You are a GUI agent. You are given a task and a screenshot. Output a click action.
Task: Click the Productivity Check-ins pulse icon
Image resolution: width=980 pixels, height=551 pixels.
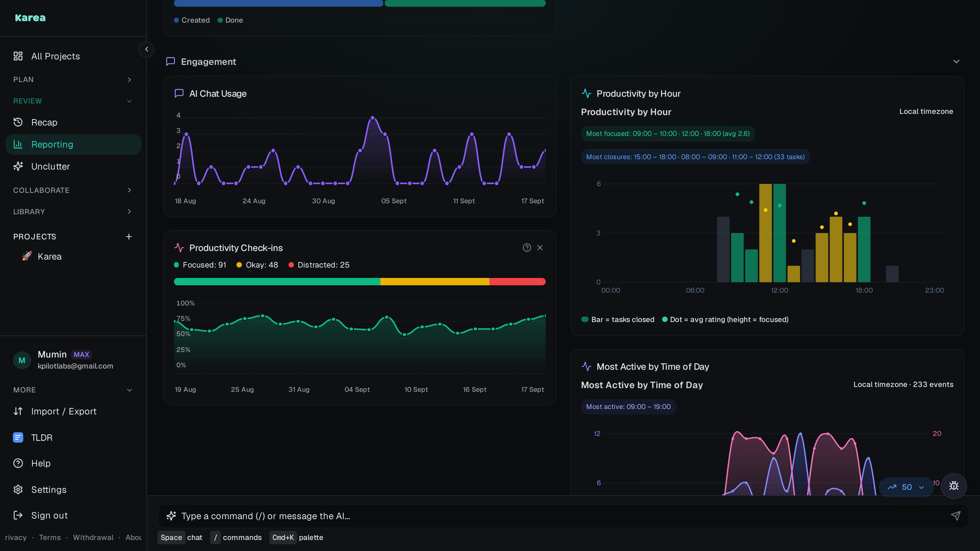point(179,248)
